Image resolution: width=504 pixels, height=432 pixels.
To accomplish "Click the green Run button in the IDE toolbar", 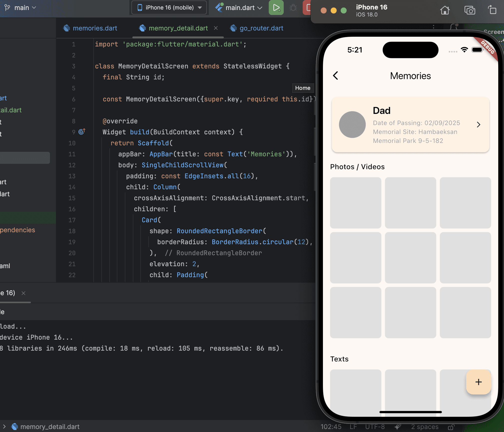I will point(276,7).
